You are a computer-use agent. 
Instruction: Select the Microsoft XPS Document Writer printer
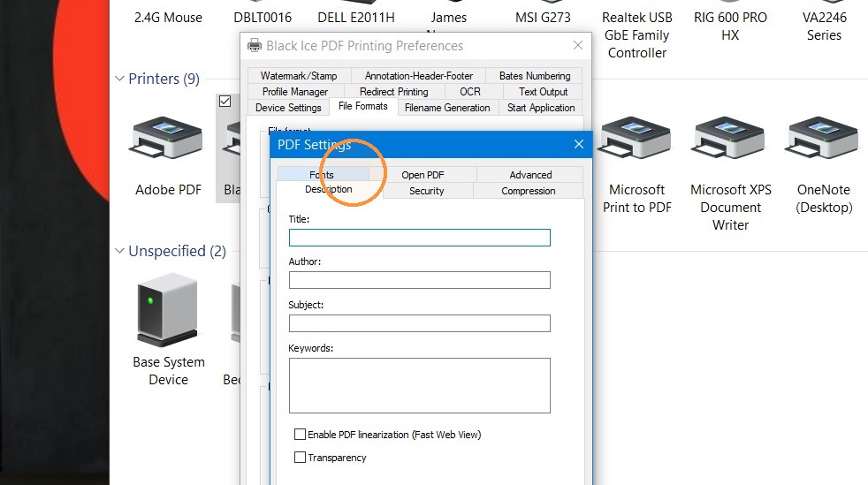[x=730, y=138]
